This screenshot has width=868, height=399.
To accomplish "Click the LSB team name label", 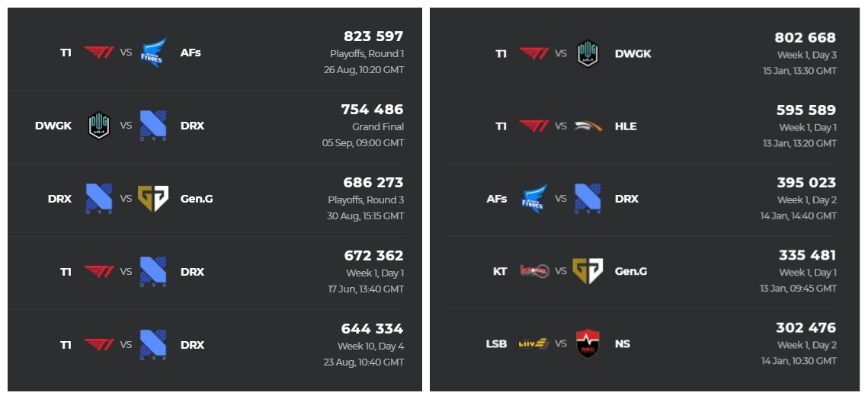I will pos(496,343).
